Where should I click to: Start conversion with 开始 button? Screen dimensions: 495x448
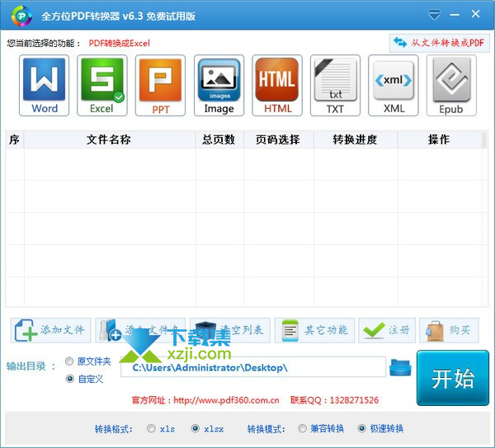[x=453, y=378]
